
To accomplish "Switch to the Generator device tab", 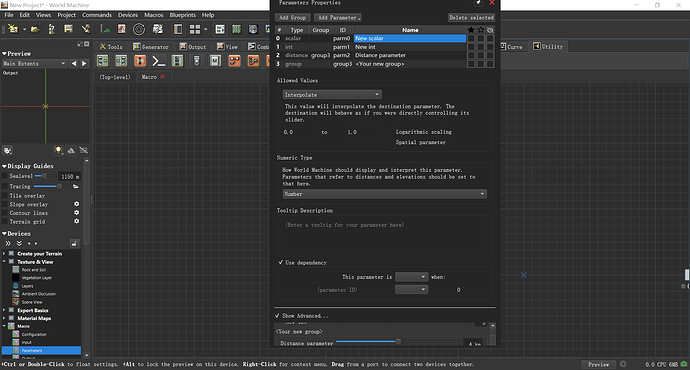I will click(151, 47).
